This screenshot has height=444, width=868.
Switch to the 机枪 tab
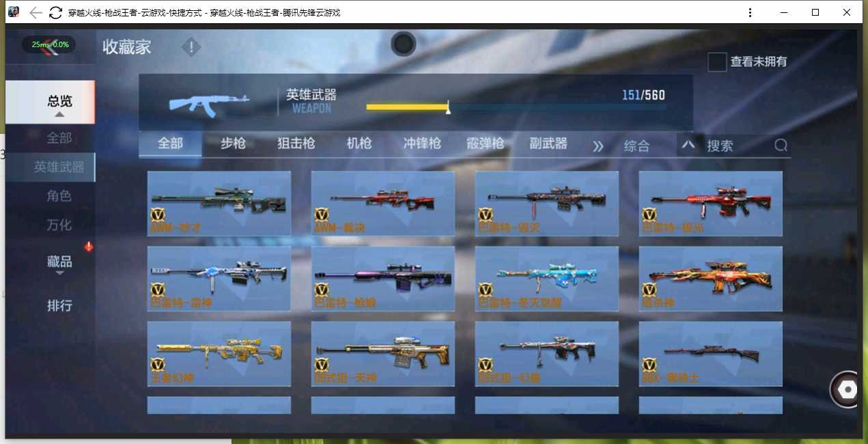pos(359,143)
